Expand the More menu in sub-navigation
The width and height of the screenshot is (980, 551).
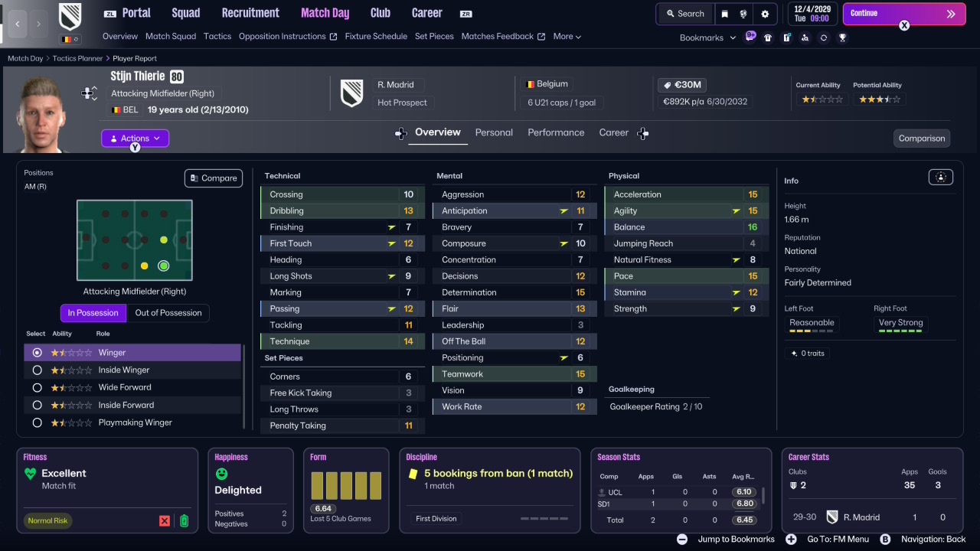567,37
